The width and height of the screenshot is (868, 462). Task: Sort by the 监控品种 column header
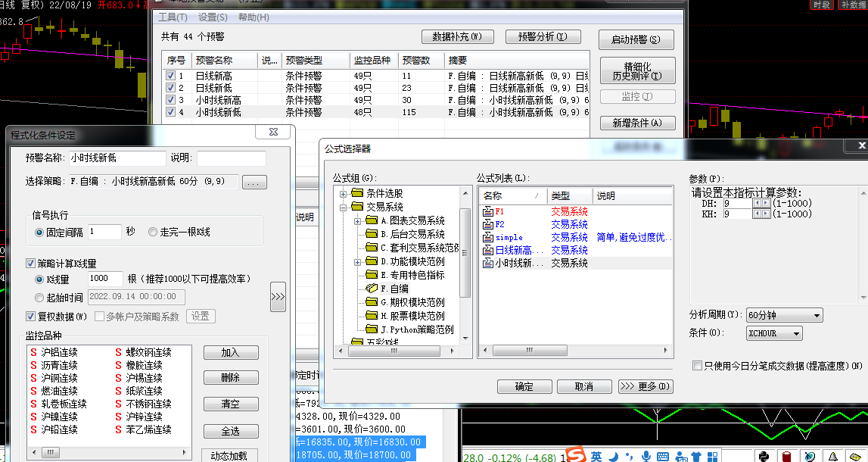[374, 61]
